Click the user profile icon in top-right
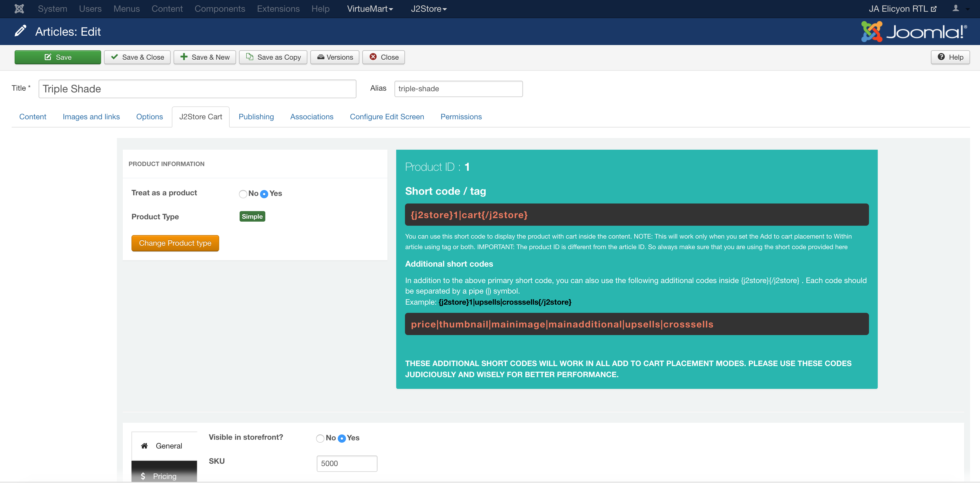 (x=956, y=8)
